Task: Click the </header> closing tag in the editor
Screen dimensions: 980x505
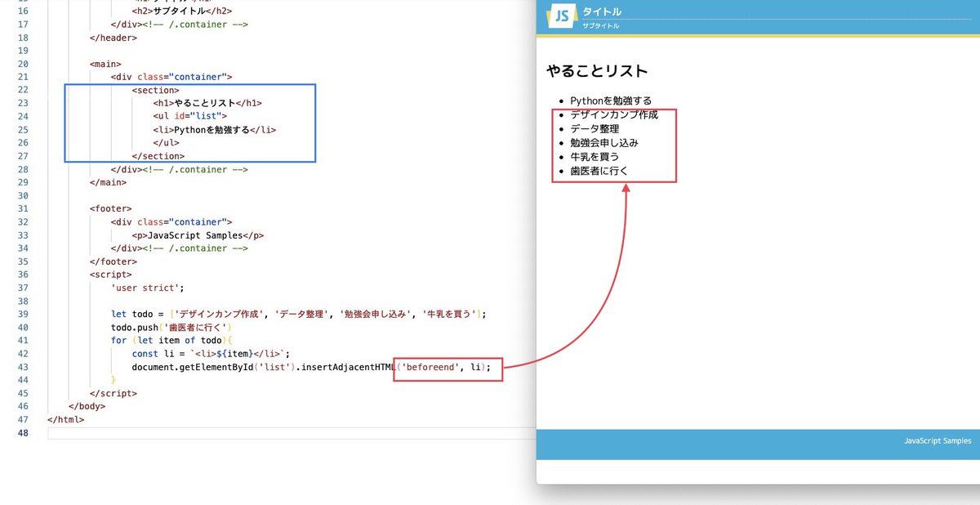Action: click(x=114, y=38)
